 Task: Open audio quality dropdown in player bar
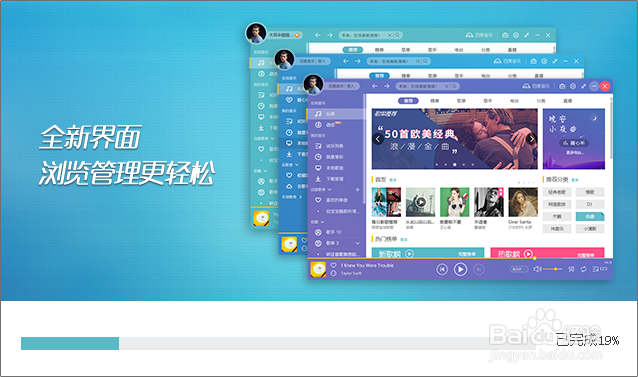[519, 269]
